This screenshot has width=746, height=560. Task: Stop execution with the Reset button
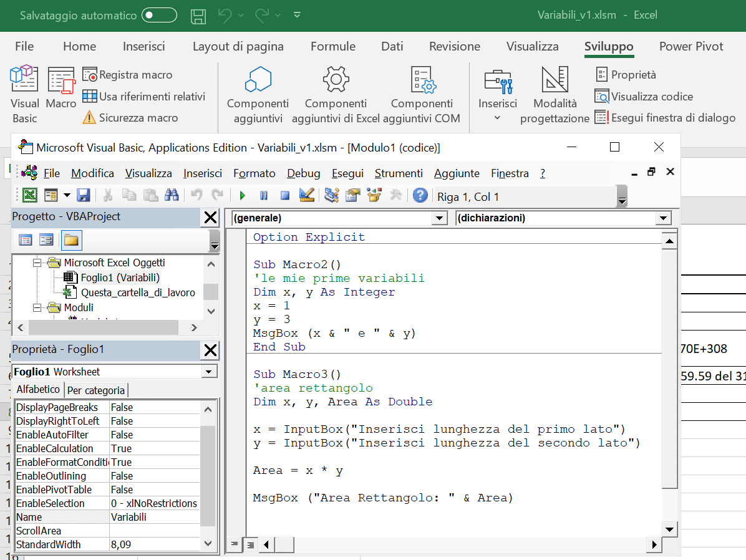click(x=285, y=196)
